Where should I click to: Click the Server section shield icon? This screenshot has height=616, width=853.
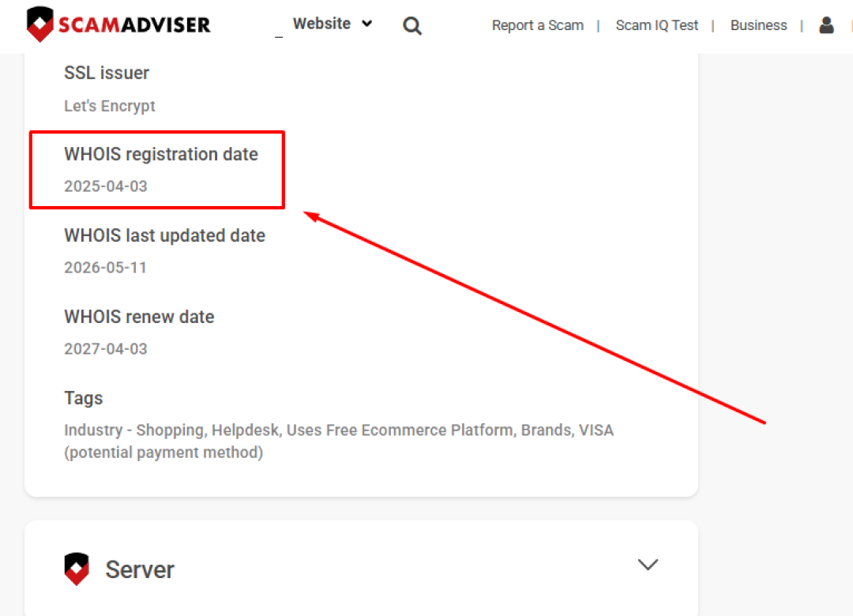coord(77,569)
